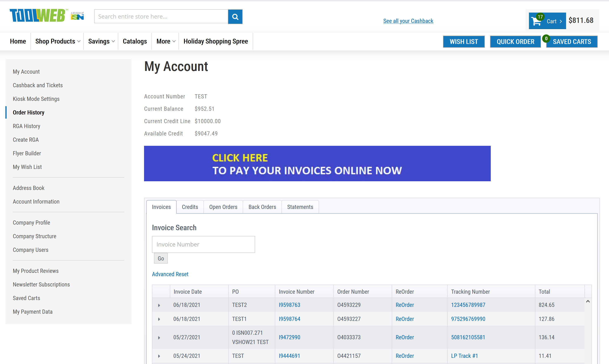Click the ToolWeb logo

pos(38,16)
